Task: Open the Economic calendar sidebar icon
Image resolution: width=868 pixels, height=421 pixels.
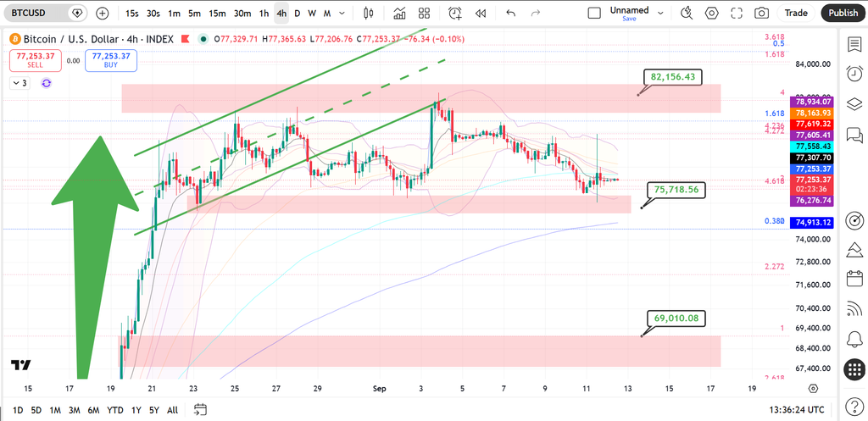Action: [x=854, y=280]
